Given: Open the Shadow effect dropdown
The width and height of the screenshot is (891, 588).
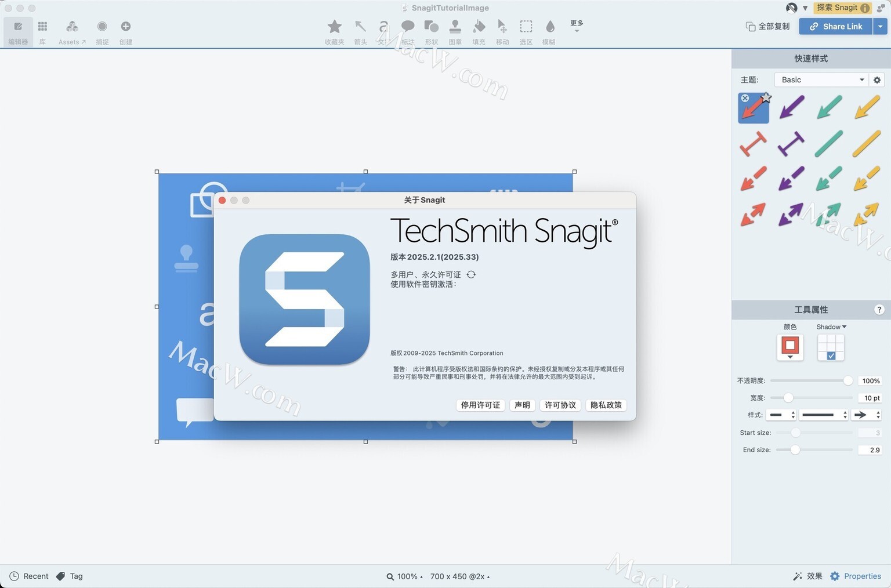Looking at the screenshot, I should [x=831, y=327].
